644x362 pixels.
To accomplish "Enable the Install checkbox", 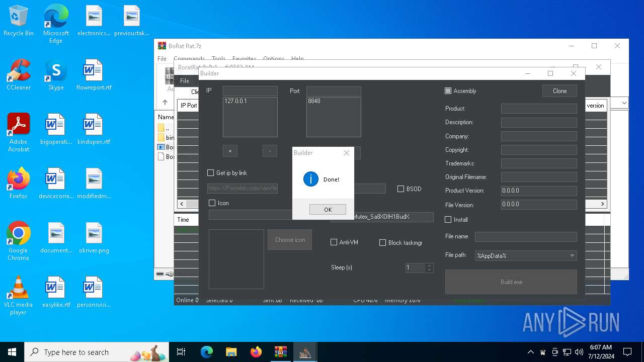I will pos(448,220).
